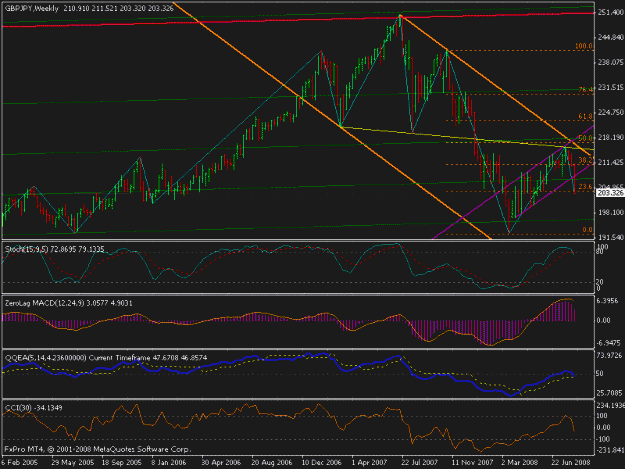625x469 pixels.
Task: Click the 238.075 price axis label
Action: pyautogui.click(x=611, y=62)
